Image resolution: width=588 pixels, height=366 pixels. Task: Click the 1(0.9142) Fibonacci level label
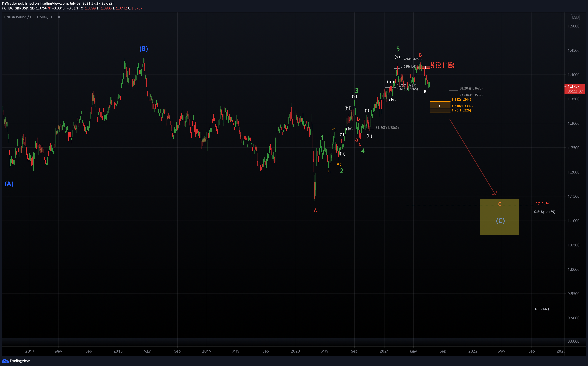click(542, 309)
